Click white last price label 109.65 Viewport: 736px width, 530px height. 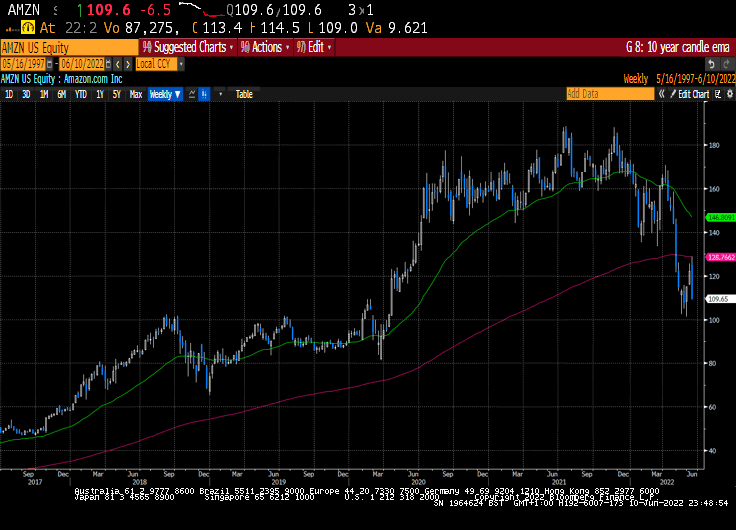coord(721,299)
